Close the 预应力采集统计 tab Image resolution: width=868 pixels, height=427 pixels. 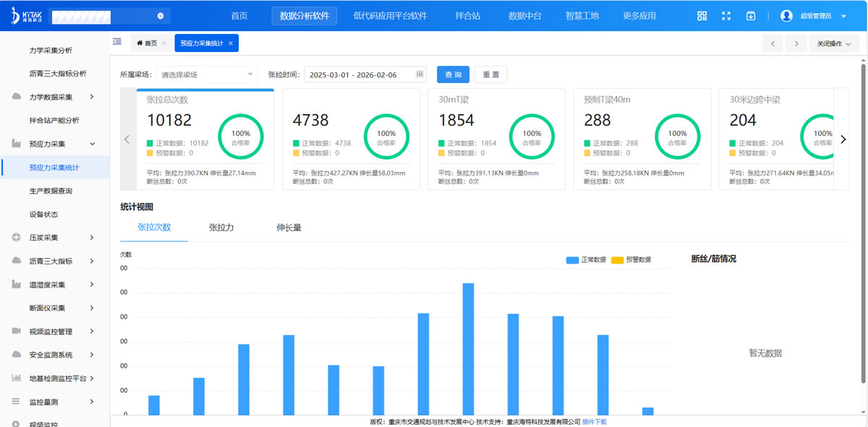coord(231,43)
